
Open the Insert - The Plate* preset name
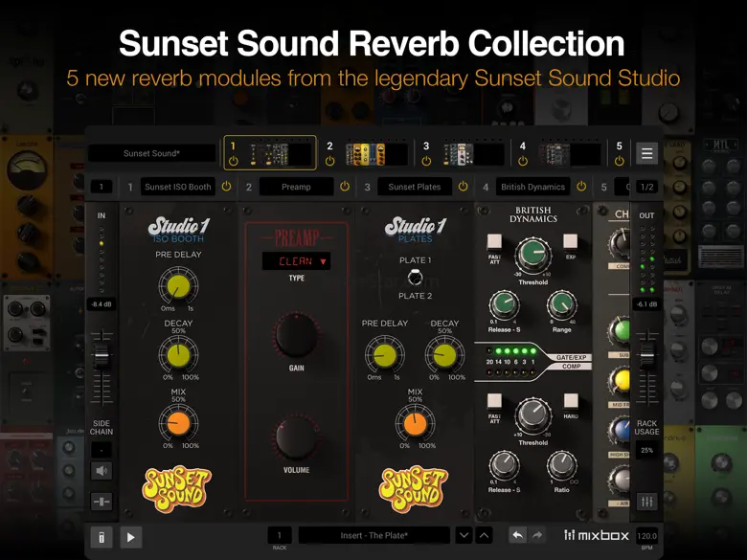coord(373,535)
